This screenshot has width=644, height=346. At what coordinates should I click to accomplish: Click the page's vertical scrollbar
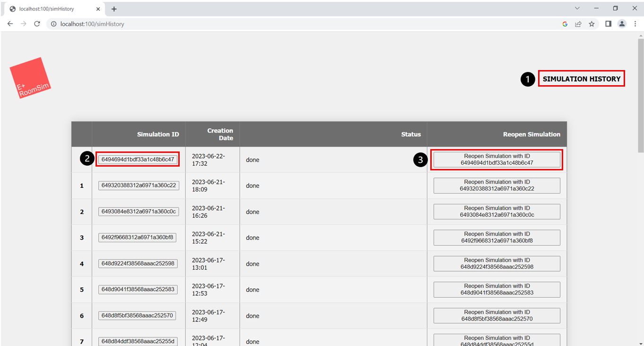coord(641,95)
